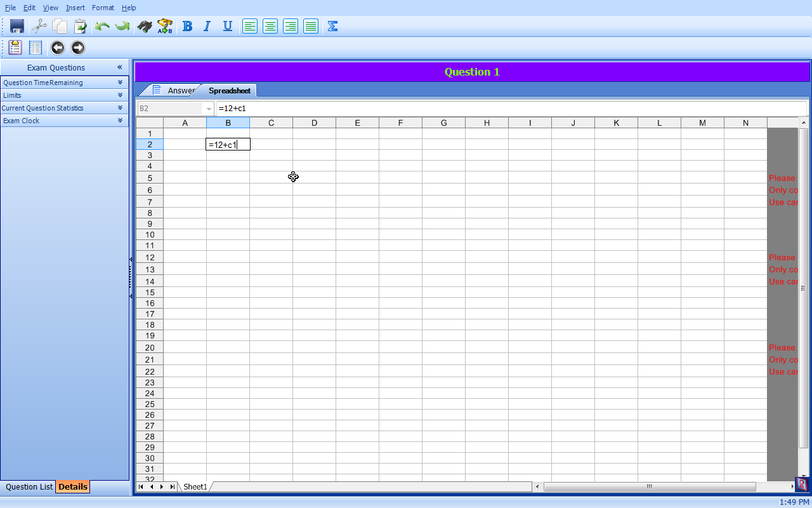812x508 pixels.
Task: Click the Paste icon
Action: coord(79,26)
